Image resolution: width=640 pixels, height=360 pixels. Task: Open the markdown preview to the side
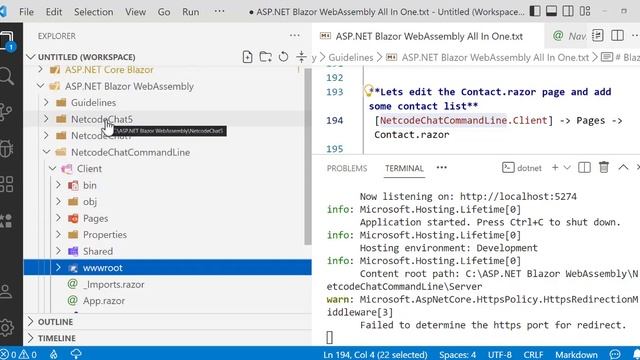point(598,36)
